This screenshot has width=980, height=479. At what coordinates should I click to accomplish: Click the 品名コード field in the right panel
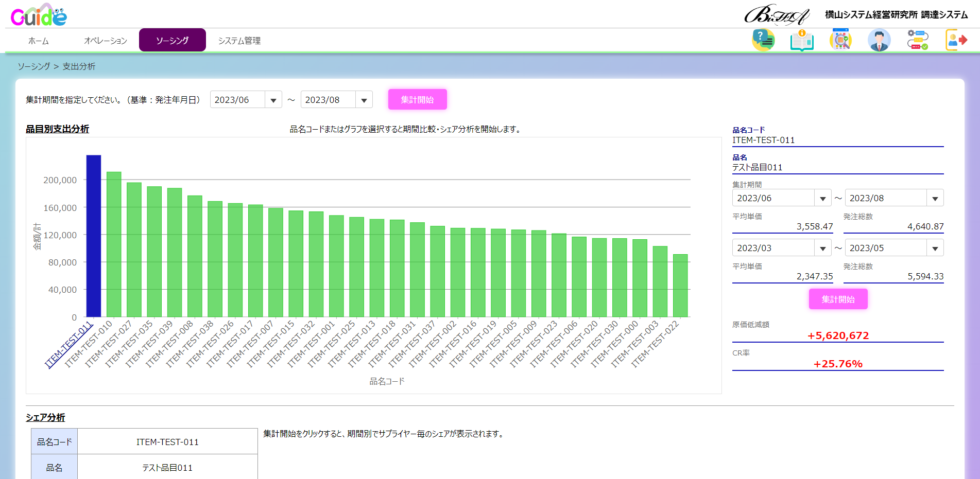coord(838,140)
